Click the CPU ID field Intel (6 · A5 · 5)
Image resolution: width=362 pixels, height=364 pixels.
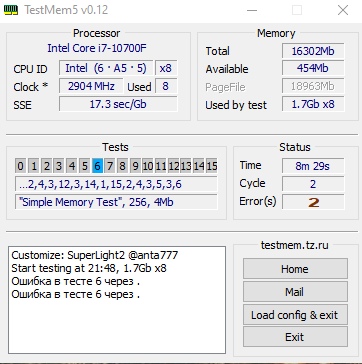point(106,68)
